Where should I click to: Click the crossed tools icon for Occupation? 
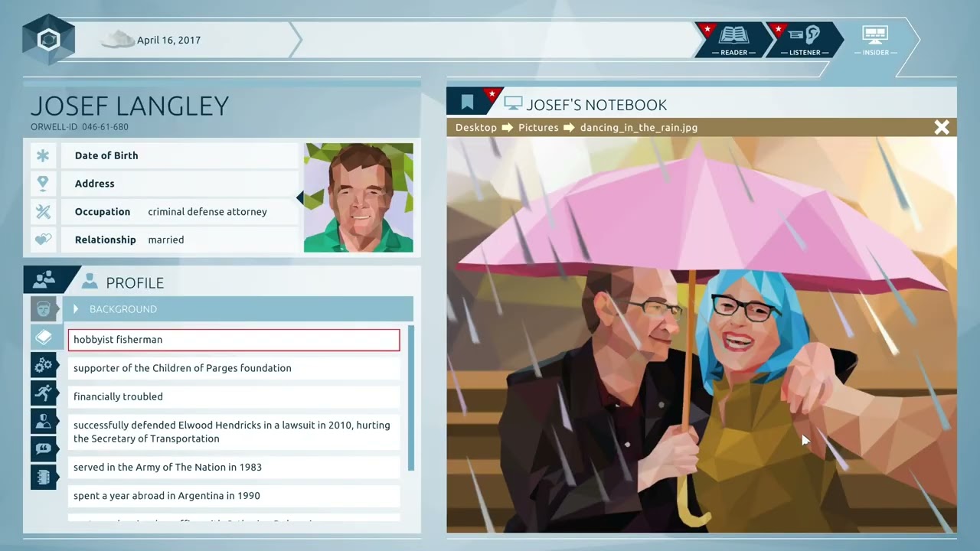click(x=43, y=212)
